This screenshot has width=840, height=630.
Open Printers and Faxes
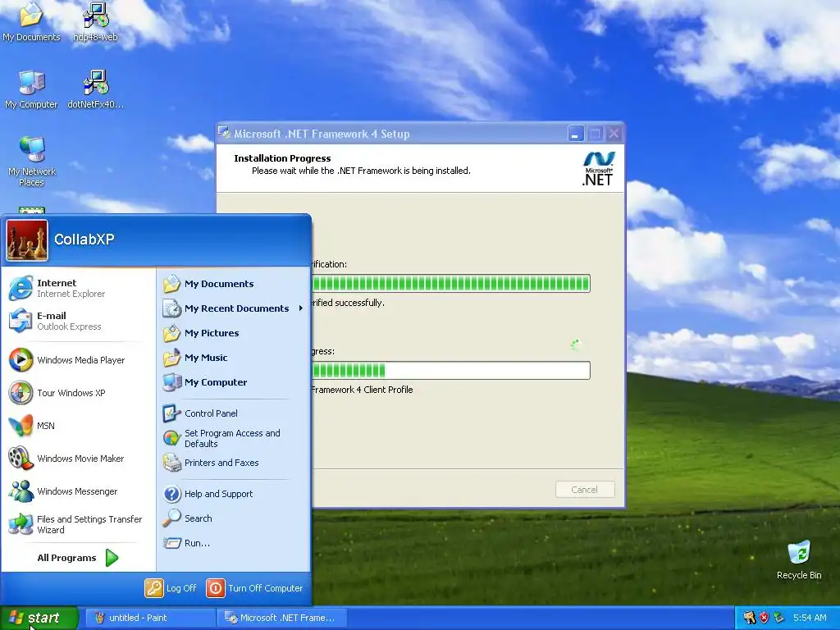click(x=233, y=463)
